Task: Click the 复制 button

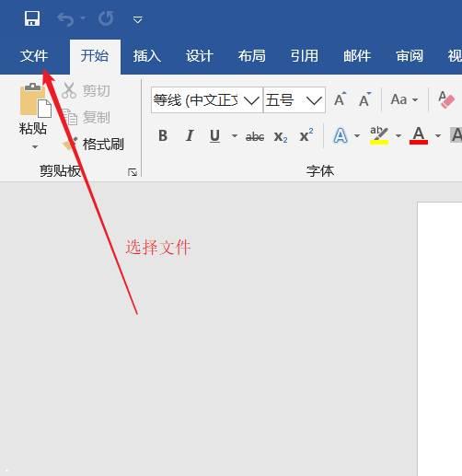Action: point(86,117)
